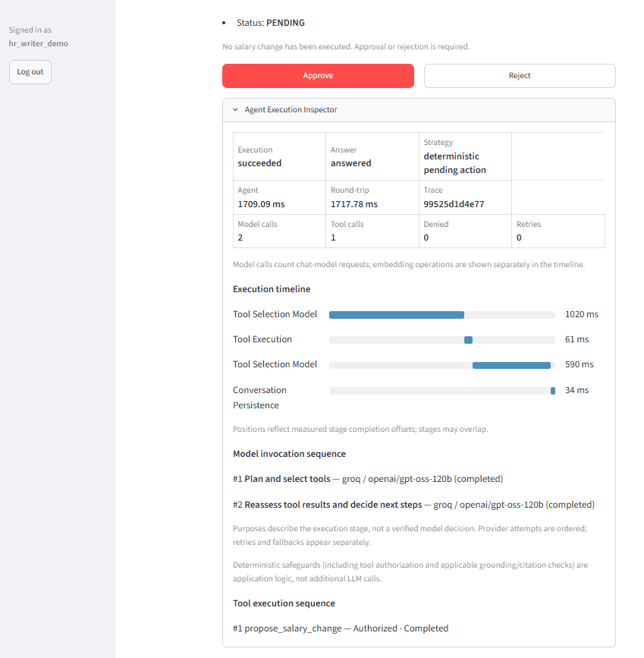Click the Conversation Persistence row label
Image resolution: width=644 pixels, height=658 pixels.
(259, 398)
